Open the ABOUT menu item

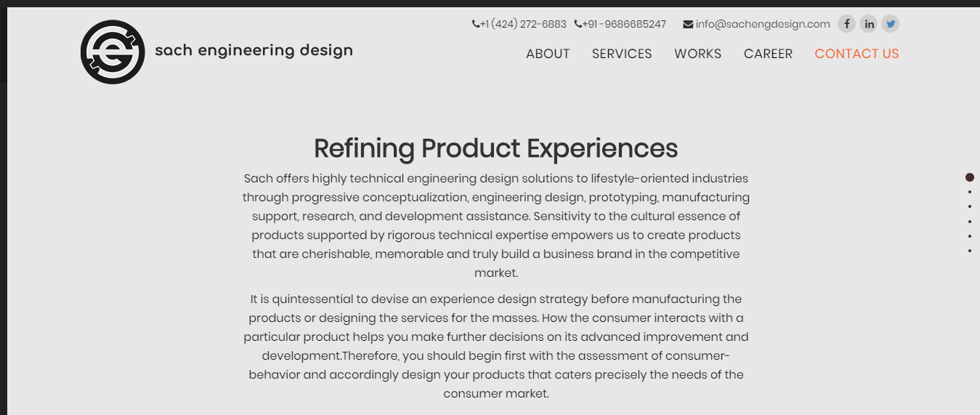pos(548,54)
